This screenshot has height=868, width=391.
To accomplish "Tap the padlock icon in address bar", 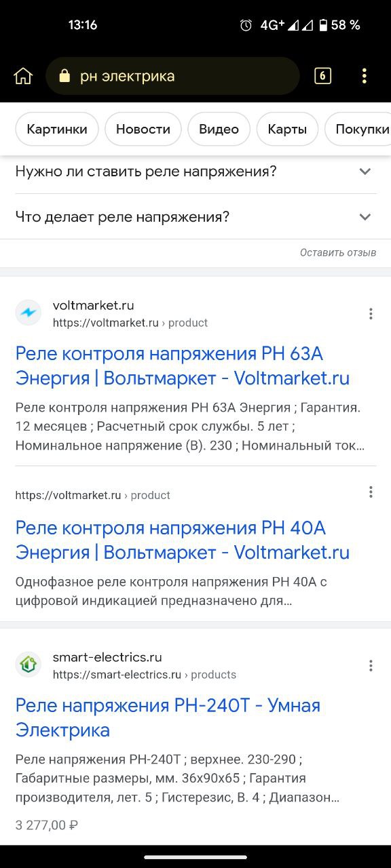I will (x=64, y=76).
